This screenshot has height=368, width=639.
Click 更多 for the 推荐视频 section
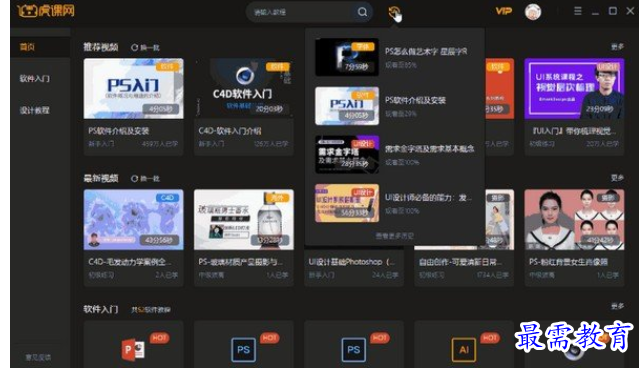pos(617,47)
